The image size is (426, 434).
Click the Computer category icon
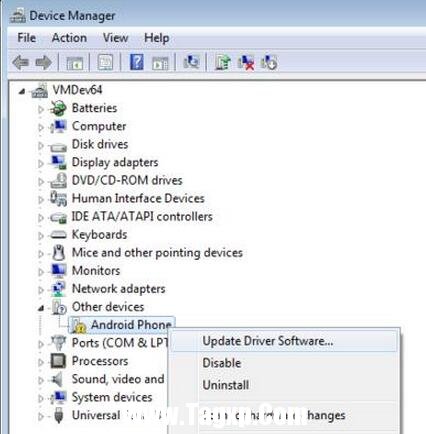(x=58, y=126)
